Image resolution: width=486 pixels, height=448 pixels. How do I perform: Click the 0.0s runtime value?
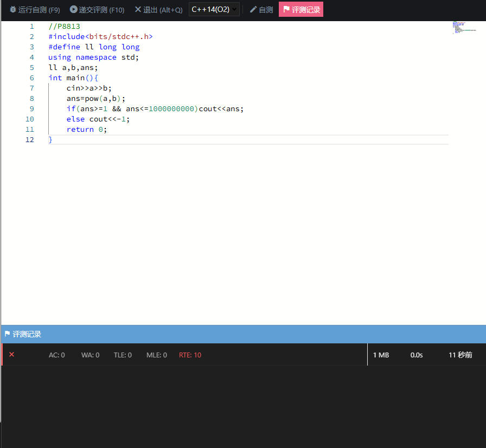(x=417, y=355)
